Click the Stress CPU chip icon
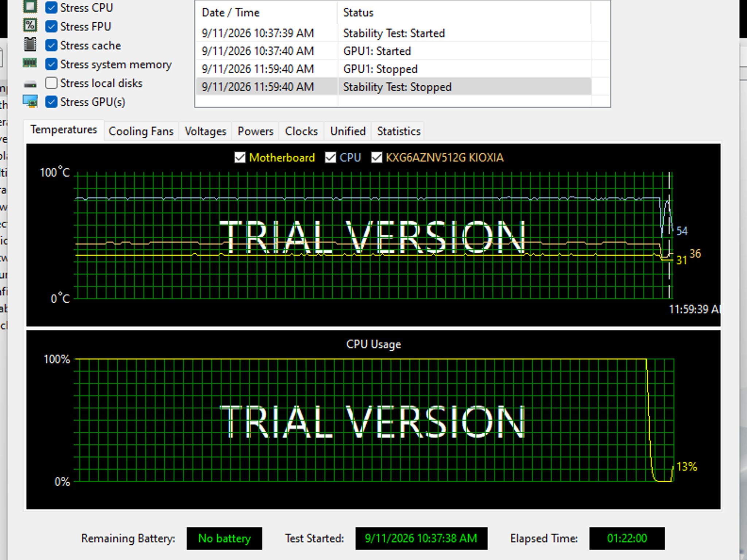The height and width of the screenshot is (560, 747). click(30, 6)
